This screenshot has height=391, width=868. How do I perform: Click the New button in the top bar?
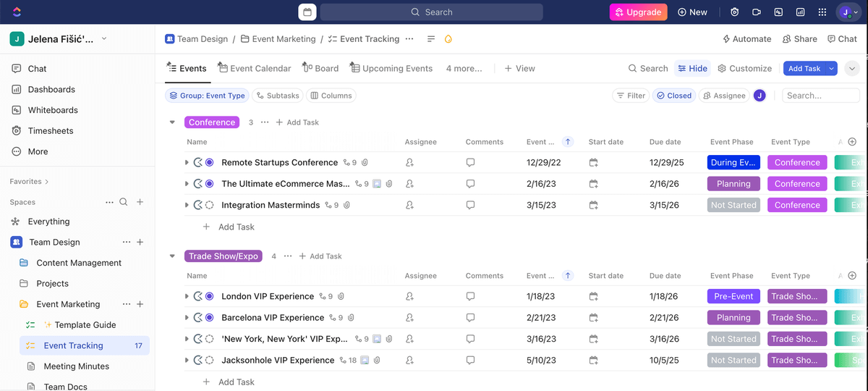692,12
